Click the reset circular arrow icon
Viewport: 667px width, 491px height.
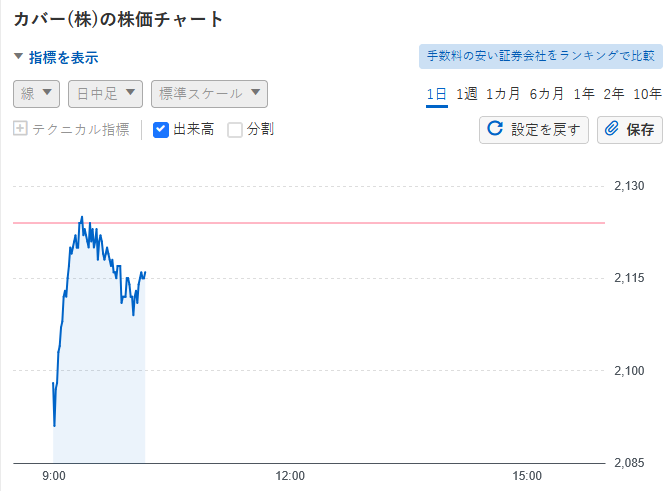click(x=494, y=129)
